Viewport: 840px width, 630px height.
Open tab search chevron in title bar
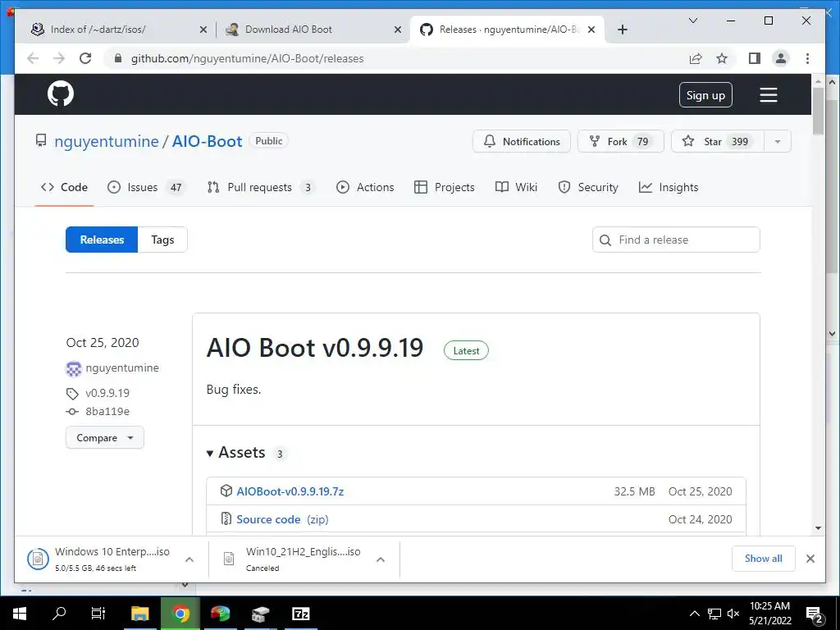692,21
